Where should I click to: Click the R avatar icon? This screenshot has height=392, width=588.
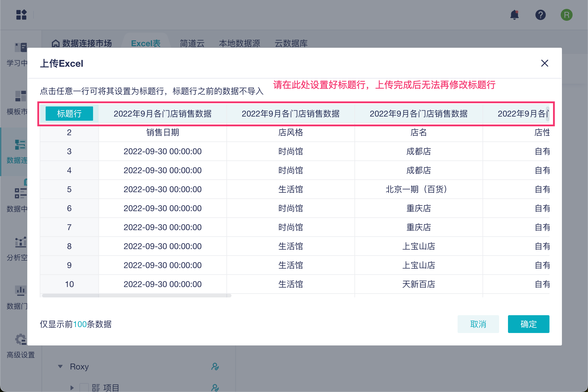tap(567, 15)
